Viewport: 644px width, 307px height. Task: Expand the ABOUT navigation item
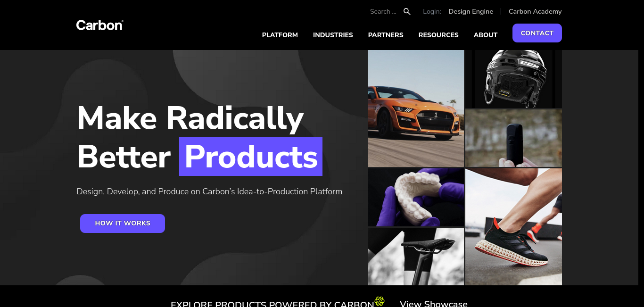(486, 35)
